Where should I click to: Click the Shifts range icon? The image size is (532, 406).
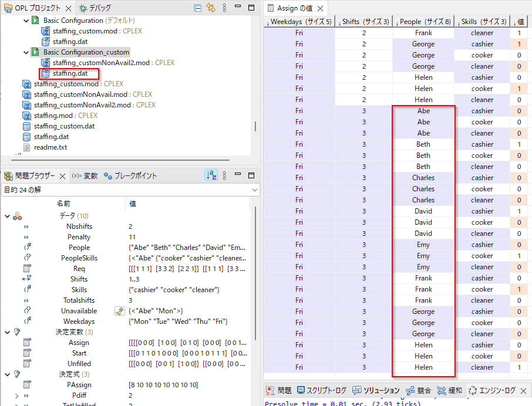pyautogui.click(x=27, y=279)
